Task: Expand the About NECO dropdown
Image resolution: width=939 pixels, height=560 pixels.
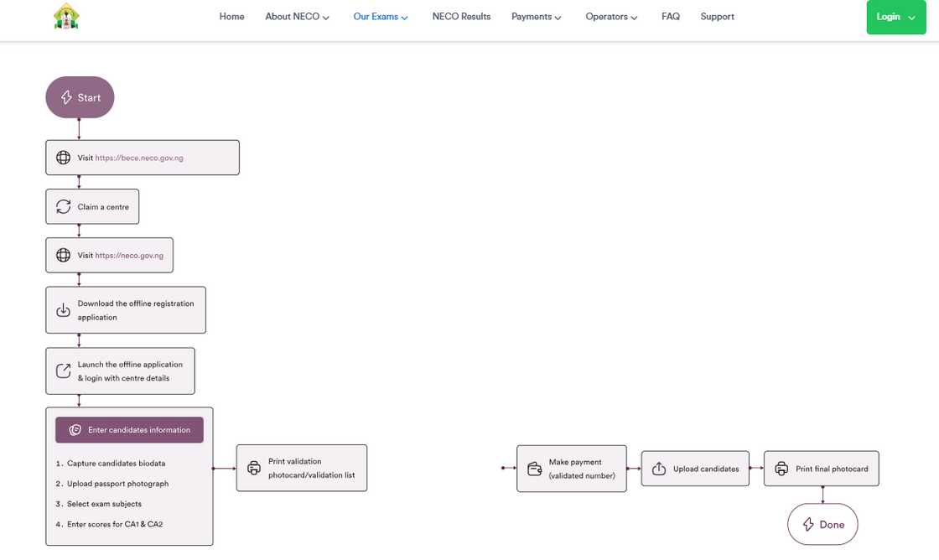Action: tap(297, 17)
